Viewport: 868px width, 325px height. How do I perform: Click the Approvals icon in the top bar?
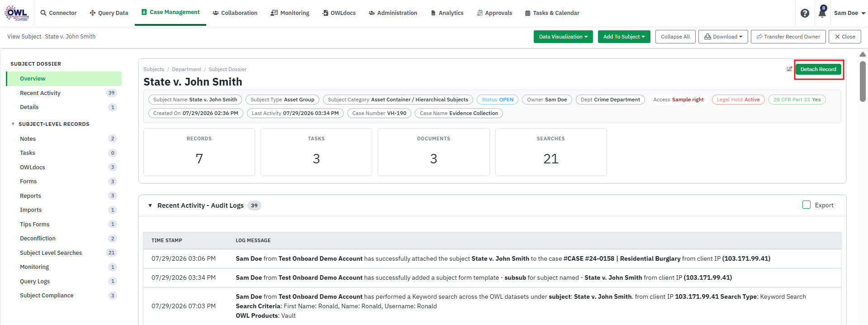coord(479,13)
